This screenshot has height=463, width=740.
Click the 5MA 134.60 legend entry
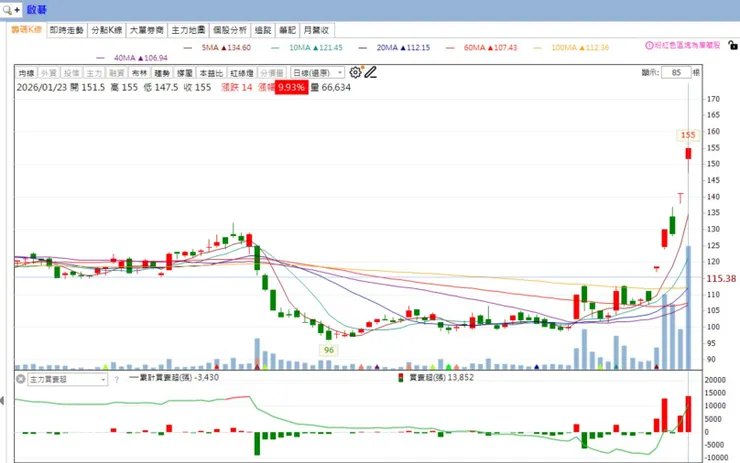pyautogui.click(x=218, y=48)
